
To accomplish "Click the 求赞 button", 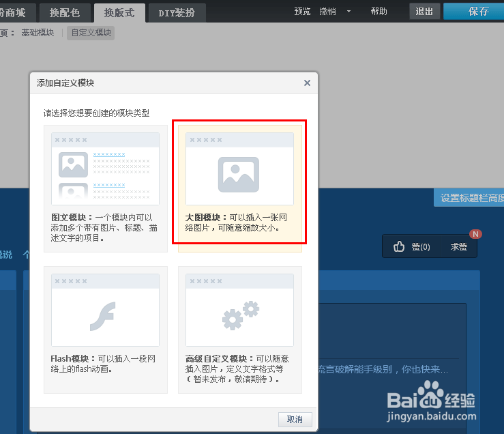I will pyautogui.click(x=459, y=247).
